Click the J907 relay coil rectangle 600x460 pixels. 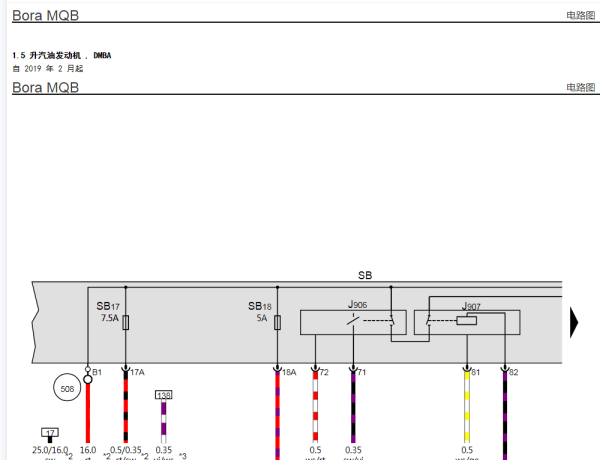tap(466, 320)
